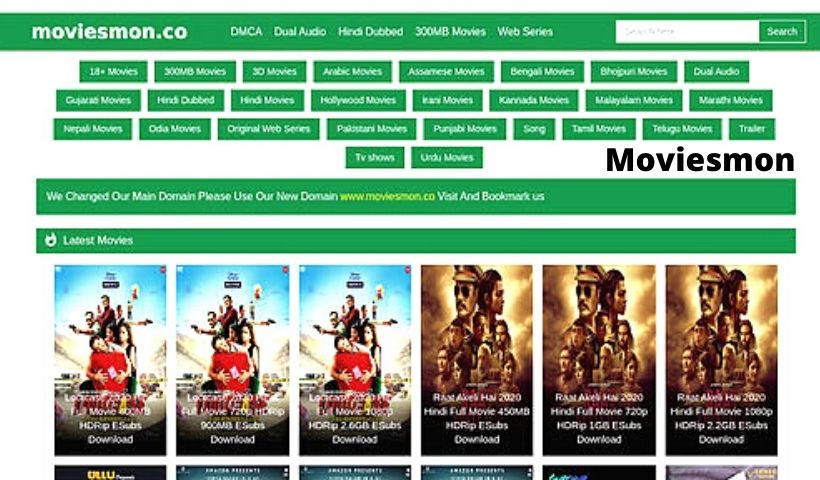This screenshot has width=820, height=480.
Task: Select the Pakistani Movies category
Action: [371, 129]
